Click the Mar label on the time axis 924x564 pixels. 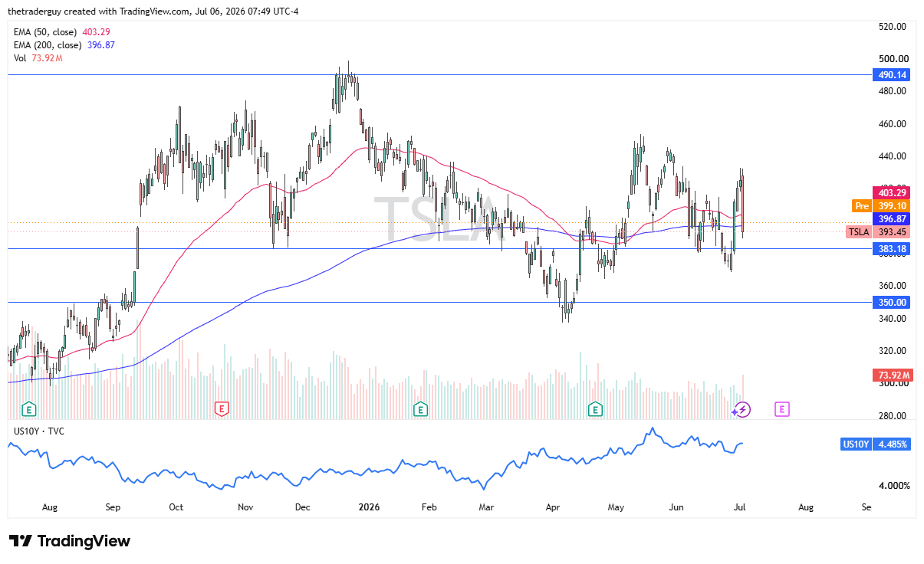pos(485,507)
